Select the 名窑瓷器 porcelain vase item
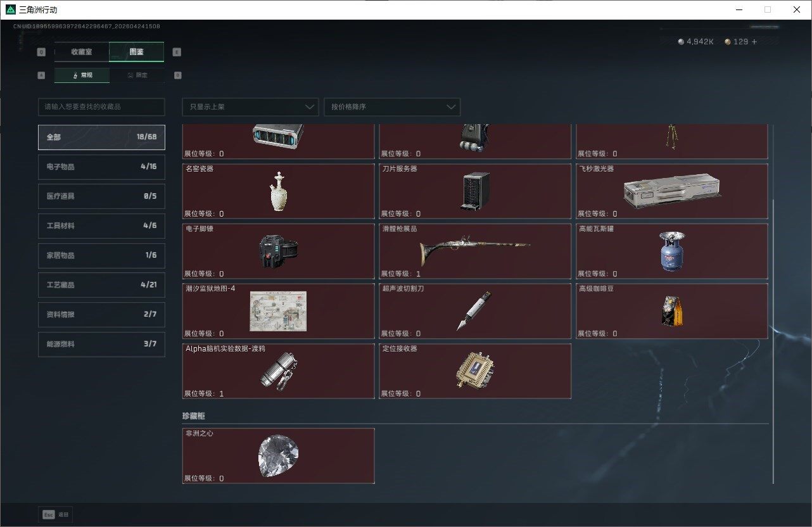Viewport: 812px width, 527px height. (x=279, y=191)
